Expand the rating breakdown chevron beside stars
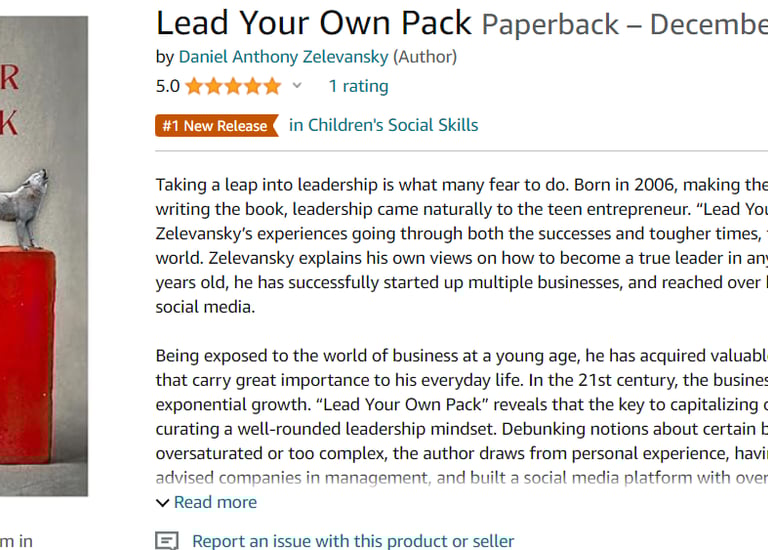 coord(297,86)
